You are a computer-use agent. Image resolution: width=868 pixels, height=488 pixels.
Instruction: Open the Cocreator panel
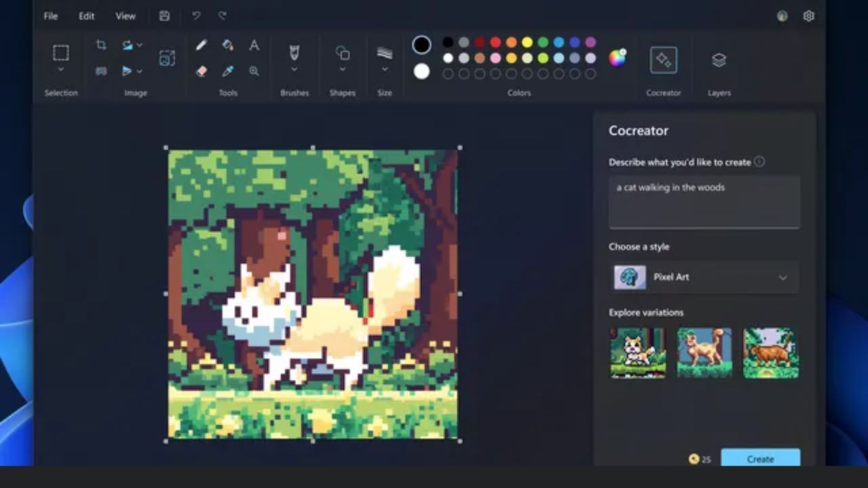663,60
